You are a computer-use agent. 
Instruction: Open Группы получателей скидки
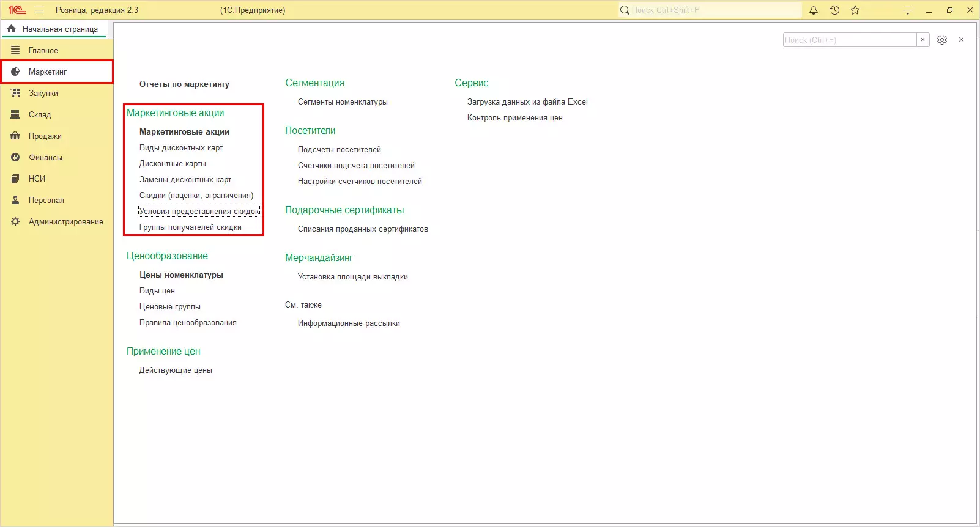coord(190,227)
